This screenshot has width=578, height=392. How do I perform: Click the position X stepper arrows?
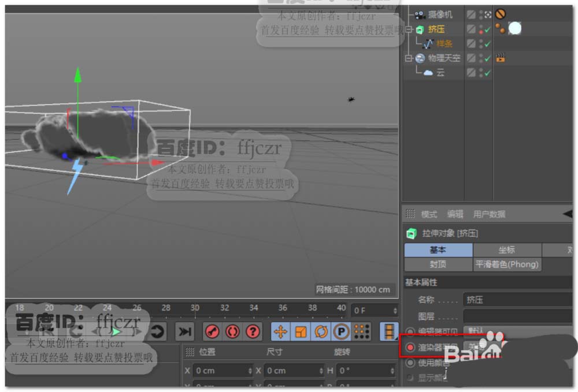click(250, 371)
